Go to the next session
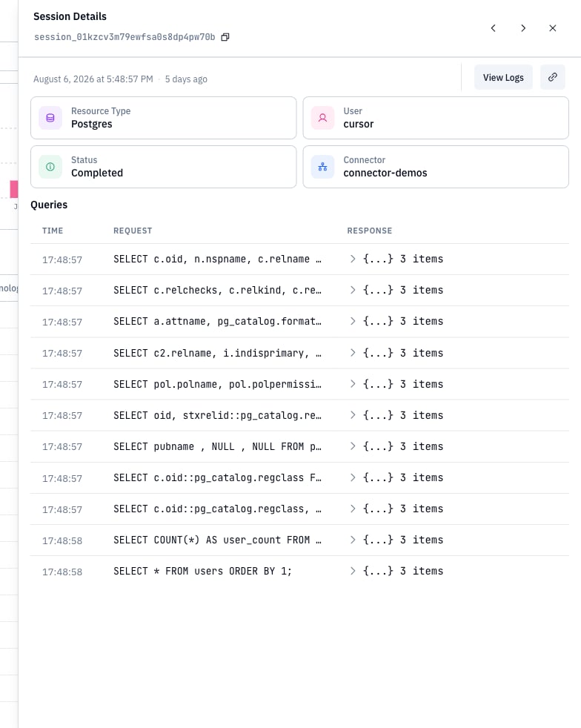Image resolution: width=581 pixels, height=728 pixels. tap(523, 28)
